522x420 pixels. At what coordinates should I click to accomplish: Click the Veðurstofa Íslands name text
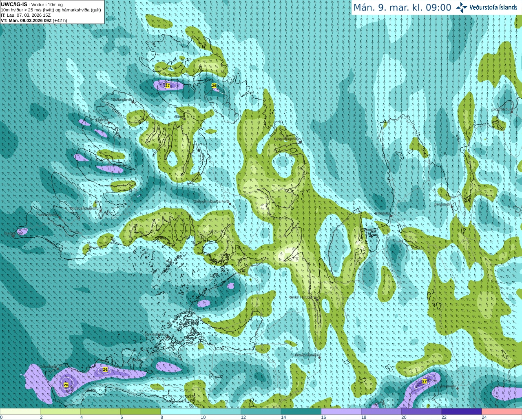[x=493, y=7]
